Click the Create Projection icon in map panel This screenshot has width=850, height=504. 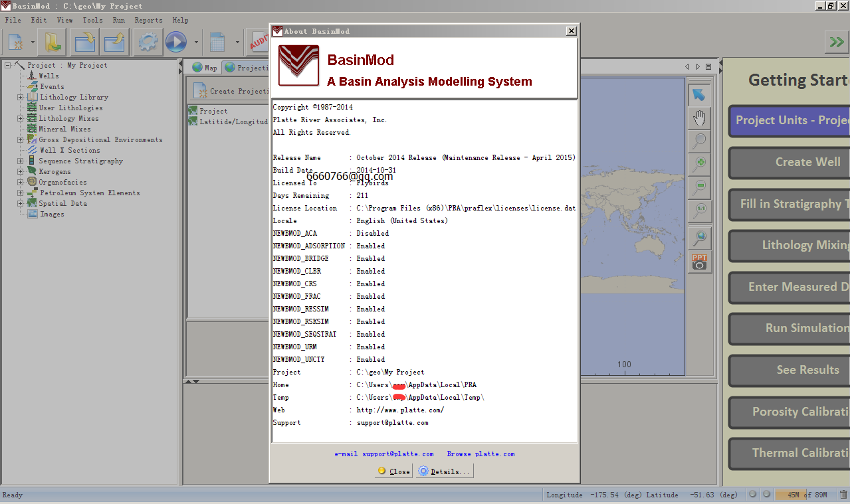(200, 91)
